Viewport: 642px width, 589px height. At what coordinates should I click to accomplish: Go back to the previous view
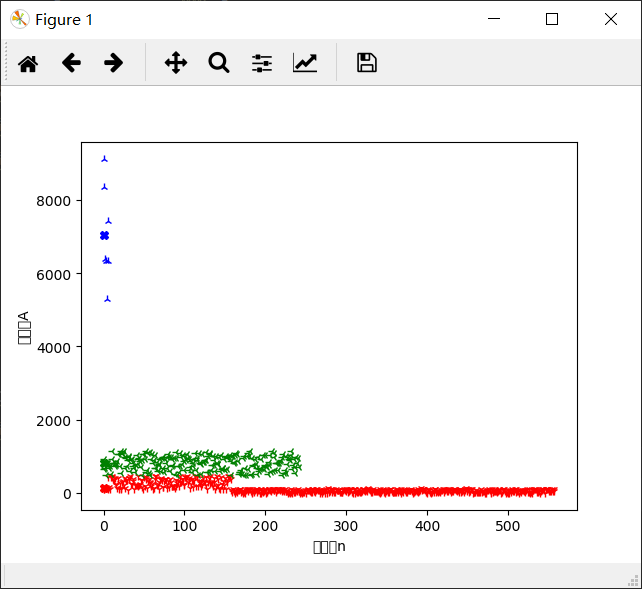pyautogui.click(x=71, y=63)
